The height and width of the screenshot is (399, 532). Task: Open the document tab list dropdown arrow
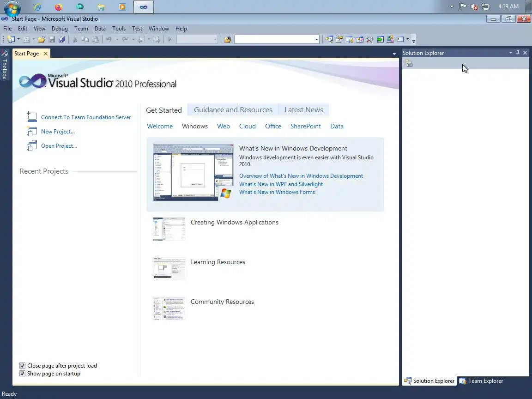click(x=394, y=54)
